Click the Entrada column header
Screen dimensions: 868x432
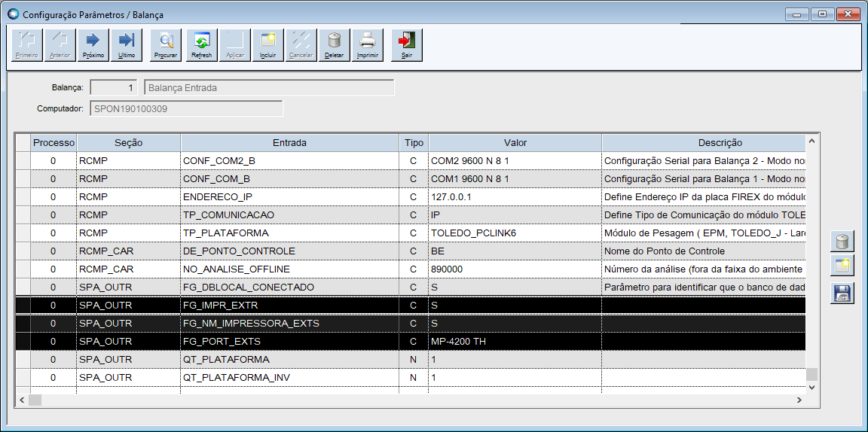[x=289, y=142]
